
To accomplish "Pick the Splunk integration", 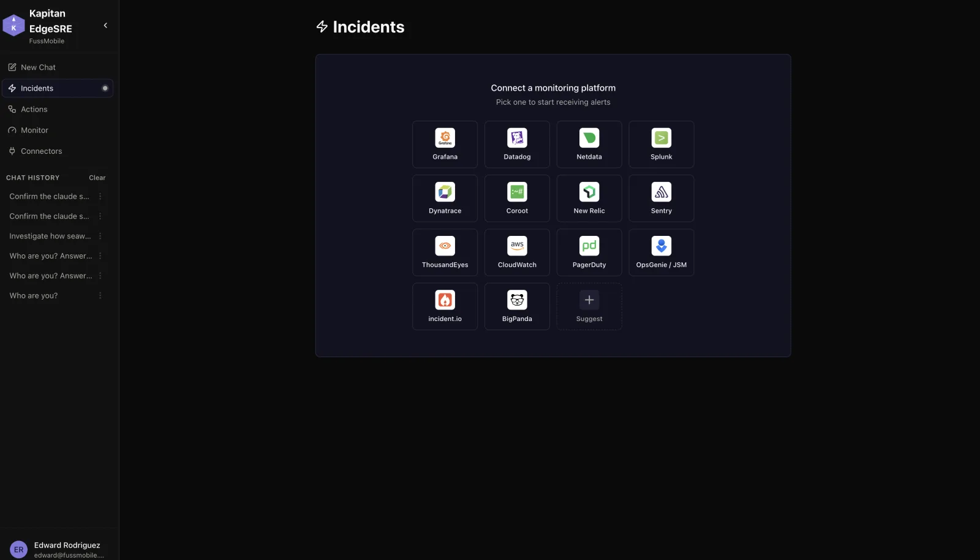I will click(661, 144).
